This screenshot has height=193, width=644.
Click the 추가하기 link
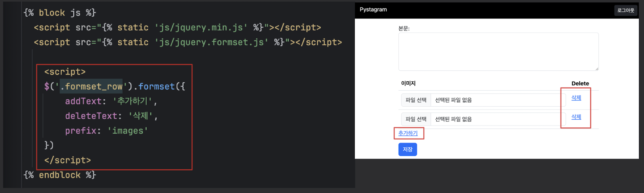408,133
